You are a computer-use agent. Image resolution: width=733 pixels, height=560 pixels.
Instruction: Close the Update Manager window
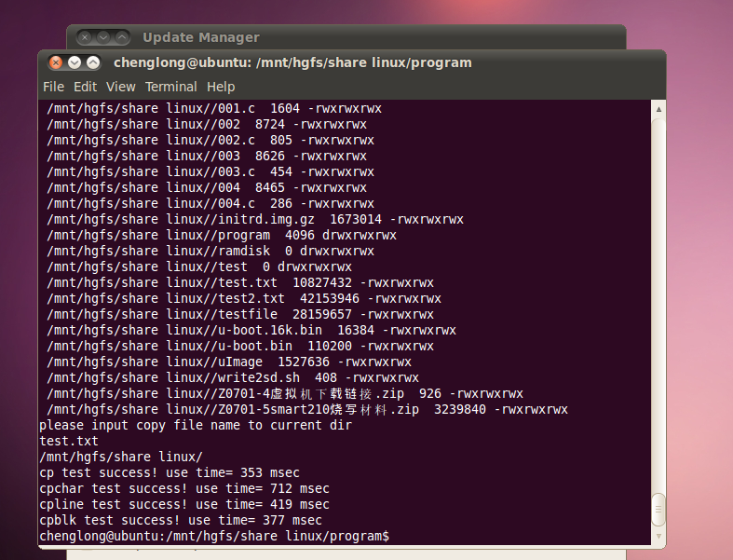pos(85,37)
